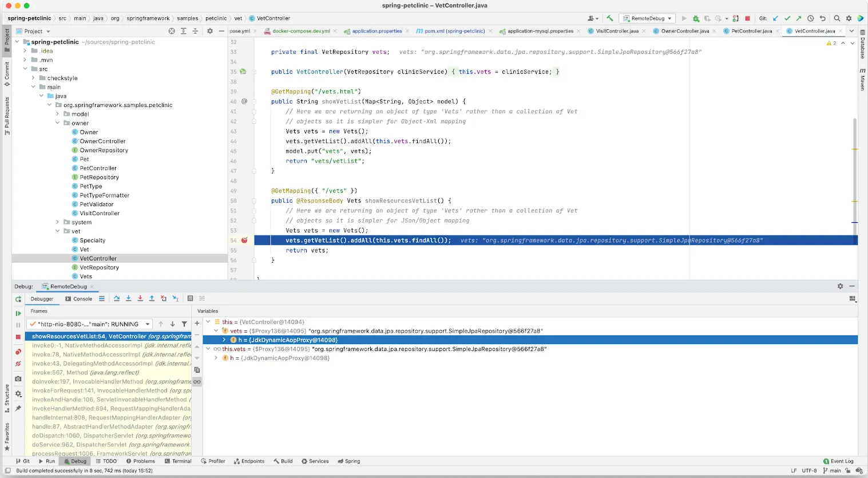
Task: Click the Step Into icon in the debugger
Action: coord(128,298)
